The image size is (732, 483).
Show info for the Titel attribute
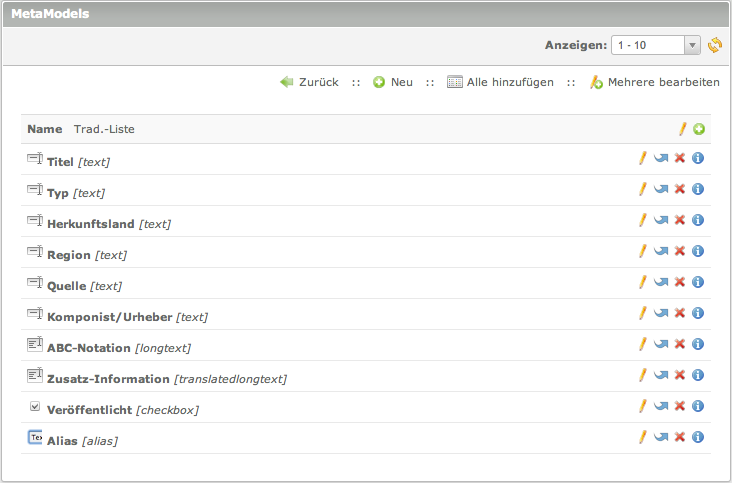[x=698, y=158]
